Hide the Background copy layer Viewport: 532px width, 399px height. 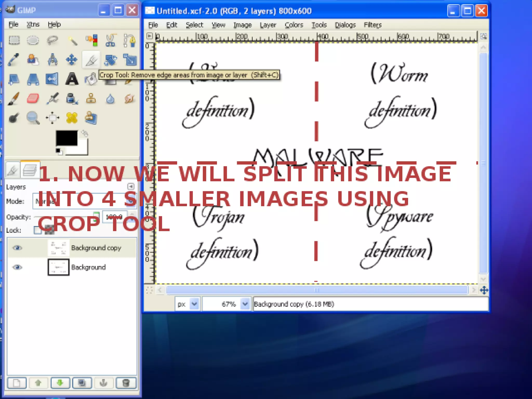(17, 248)
